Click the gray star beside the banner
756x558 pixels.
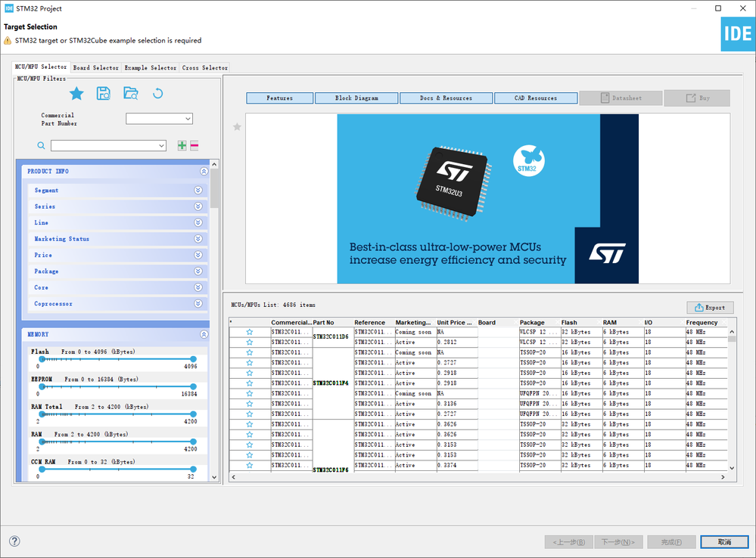coord(237,127)
